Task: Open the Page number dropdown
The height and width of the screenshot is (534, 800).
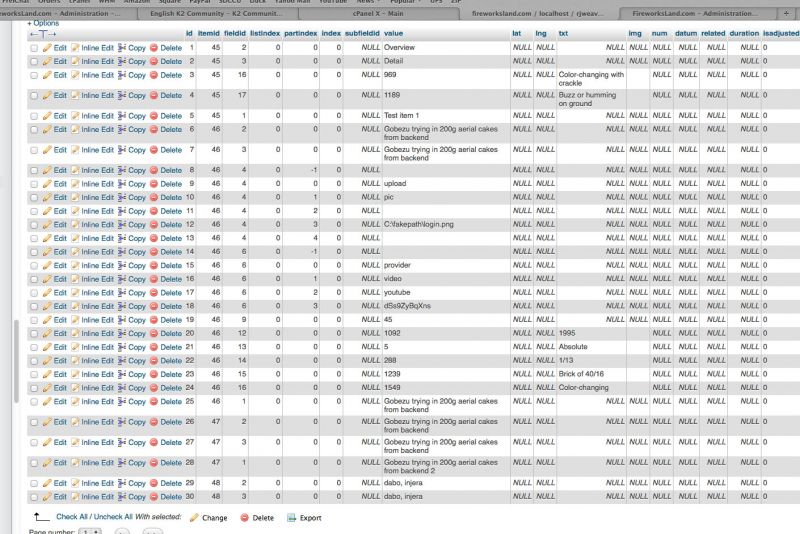Action: [90, 532]
